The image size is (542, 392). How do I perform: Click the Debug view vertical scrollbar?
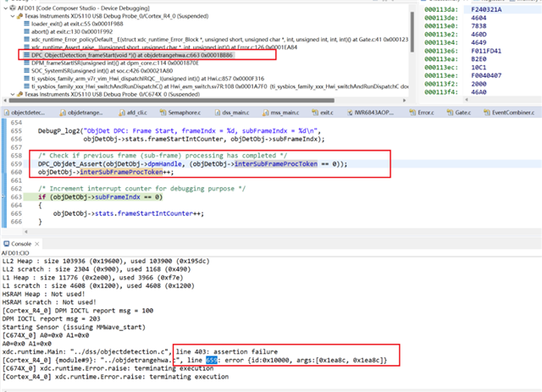click(x=412, y=32)
